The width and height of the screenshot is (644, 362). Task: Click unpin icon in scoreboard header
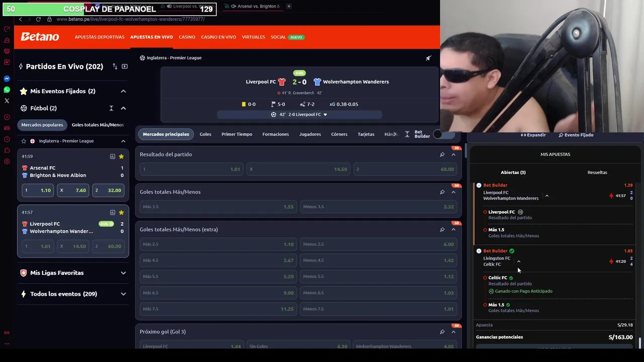(428, 58)
